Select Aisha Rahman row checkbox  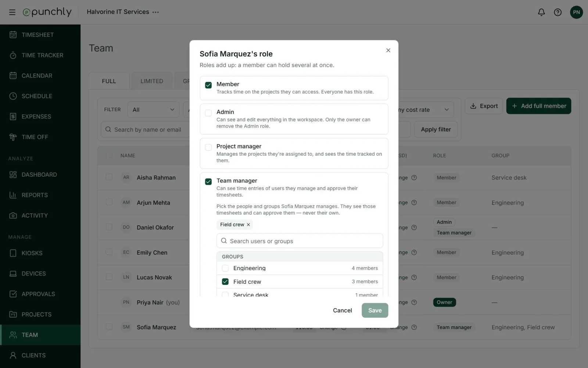coord(109,177)
